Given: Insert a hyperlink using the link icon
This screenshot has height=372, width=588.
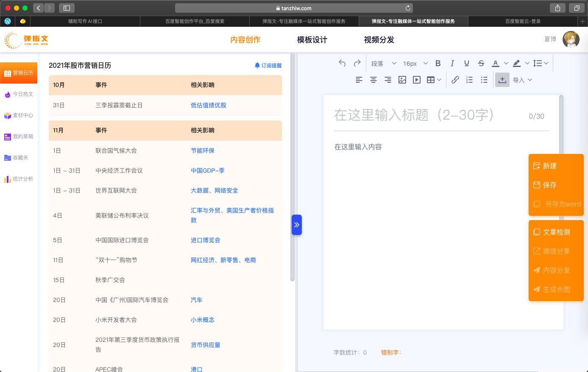Looking at the screenshot, I should tap(455, 80).
